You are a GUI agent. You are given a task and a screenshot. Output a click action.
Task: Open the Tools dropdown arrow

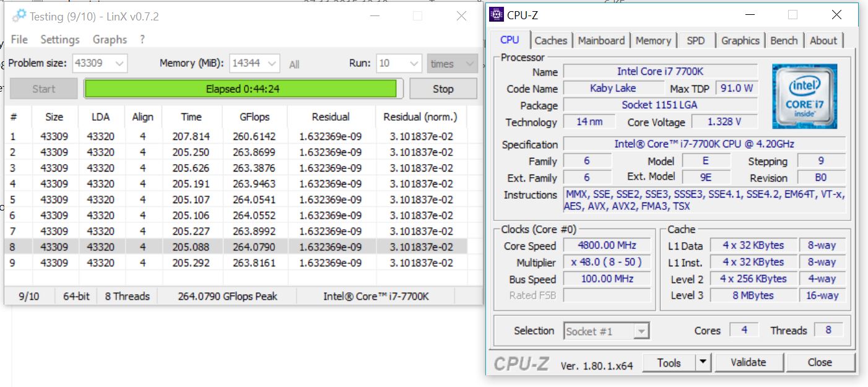(703, 363)
